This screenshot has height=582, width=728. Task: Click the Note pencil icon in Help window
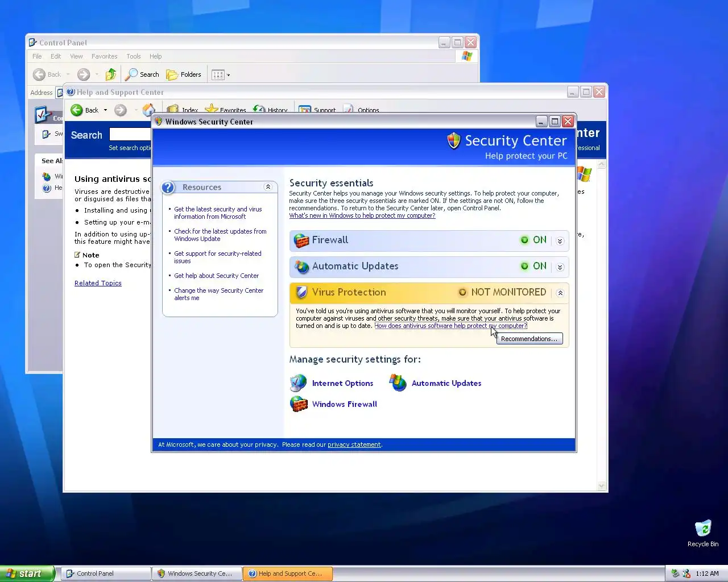77,255
